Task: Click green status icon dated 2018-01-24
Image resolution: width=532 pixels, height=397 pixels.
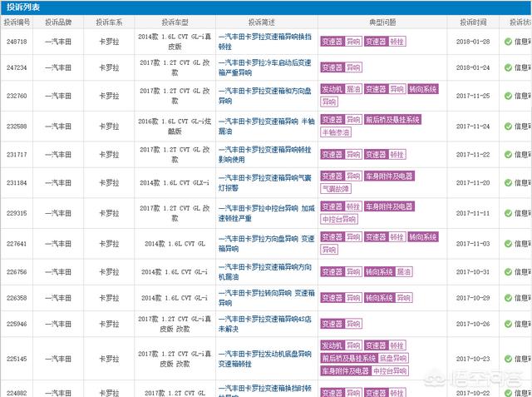Action: pyautogui.click(x=508, y=67)
